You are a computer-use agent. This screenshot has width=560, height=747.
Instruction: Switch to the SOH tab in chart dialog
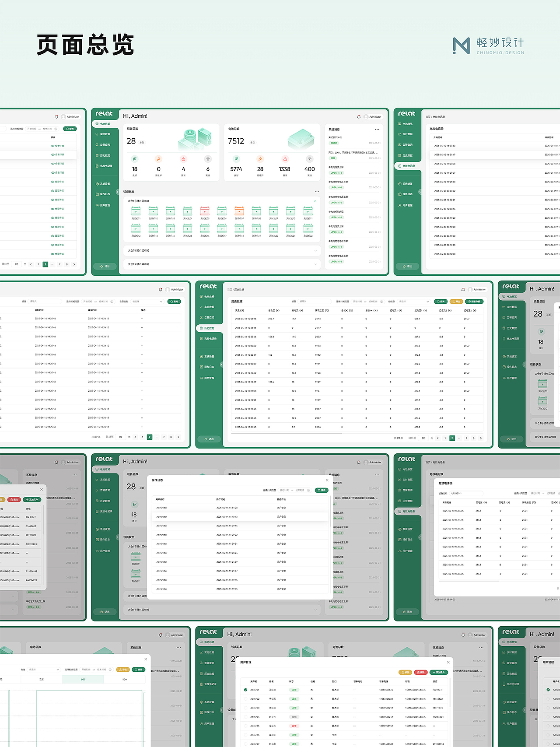point(125,680)
